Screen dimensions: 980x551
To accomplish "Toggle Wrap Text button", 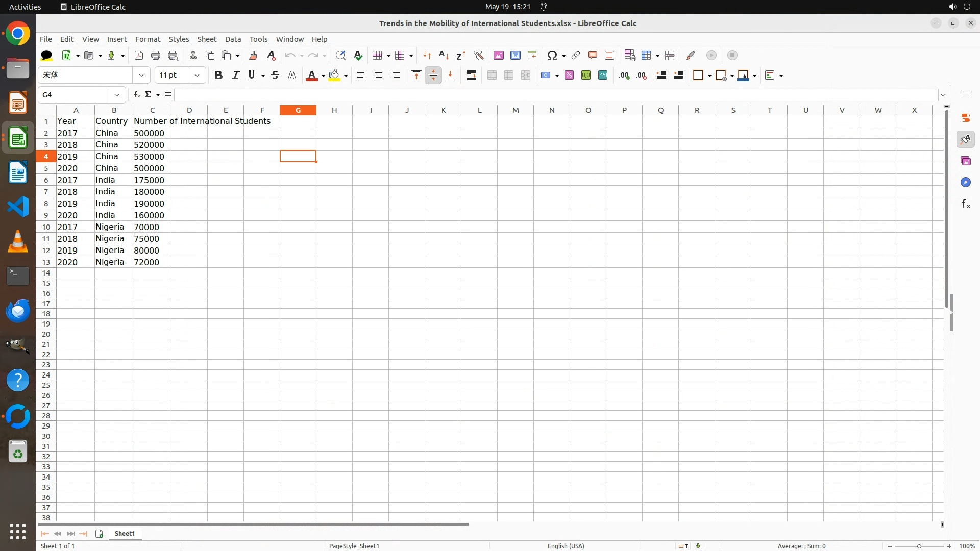I will (471, 76).
